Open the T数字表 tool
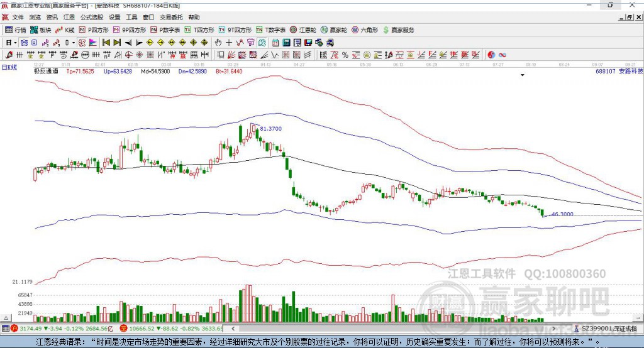The width and height of the screenshot is (644, 348). click(x=270, y=30)
